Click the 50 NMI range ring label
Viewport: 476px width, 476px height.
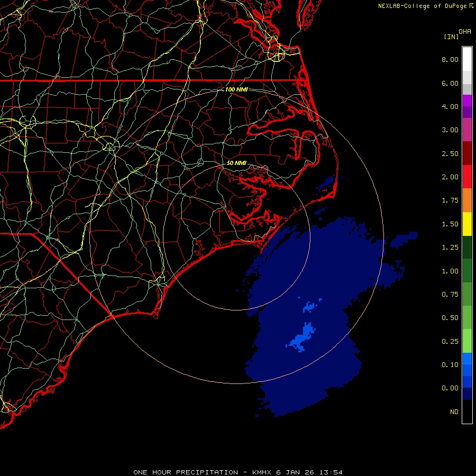click(236, 163)
